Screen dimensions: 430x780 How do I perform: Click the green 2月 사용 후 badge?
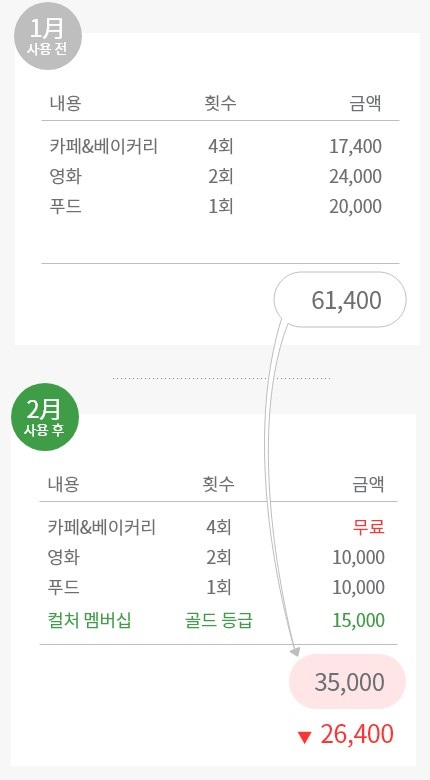pos(45,417)
